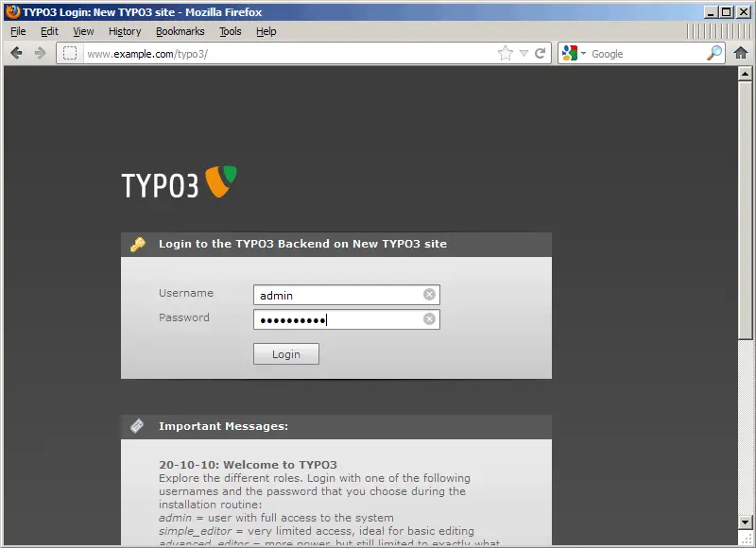Go to the browser home page icon
The width and height of the screenshot is (756, 548).
741,54
